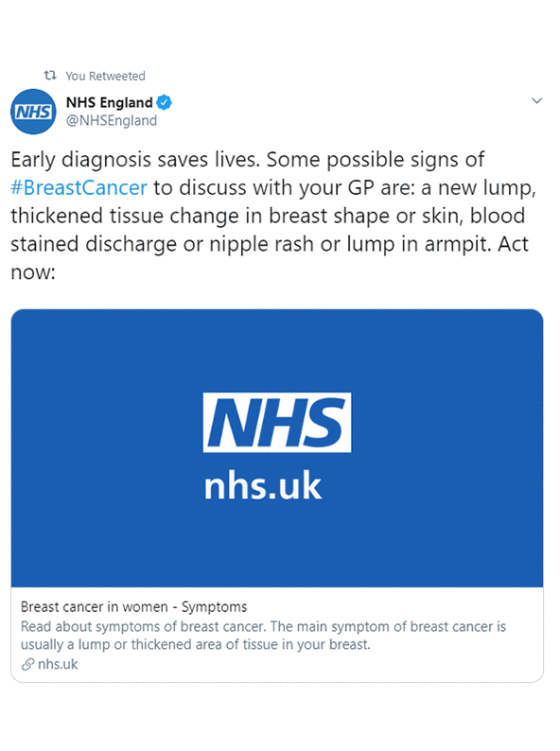Click the white NHS logo in card
Viewport: 560px width, 751px height.
click(x=277, y=422)
